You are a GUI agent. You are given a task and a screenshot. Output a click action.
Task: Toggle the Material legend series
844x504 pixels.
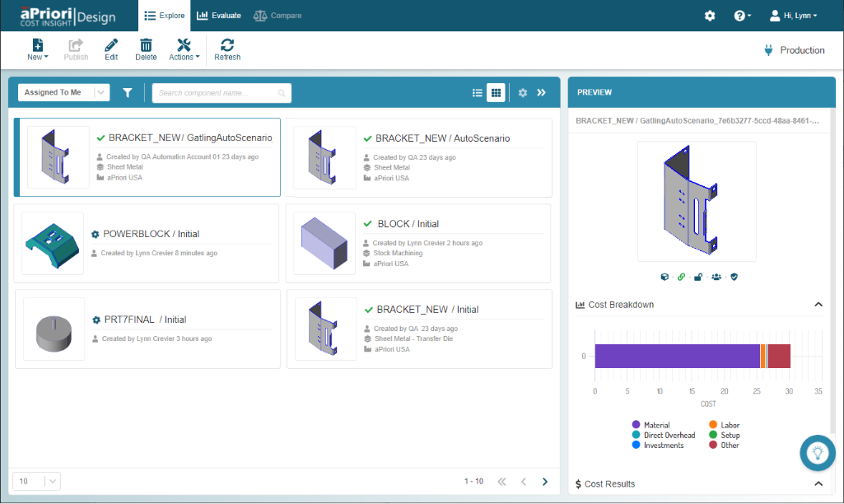[650, 425]
